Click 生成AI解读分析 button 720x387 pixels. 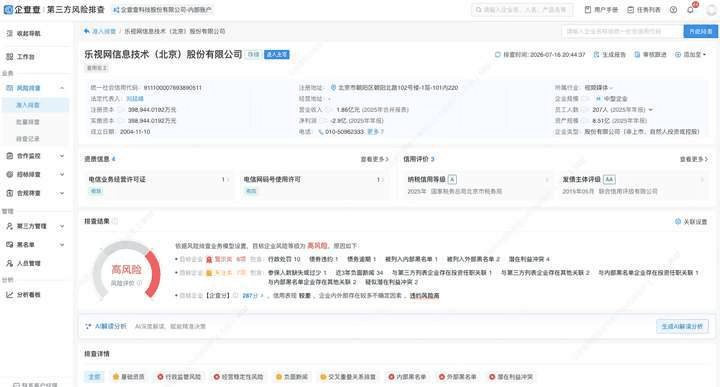682,326
